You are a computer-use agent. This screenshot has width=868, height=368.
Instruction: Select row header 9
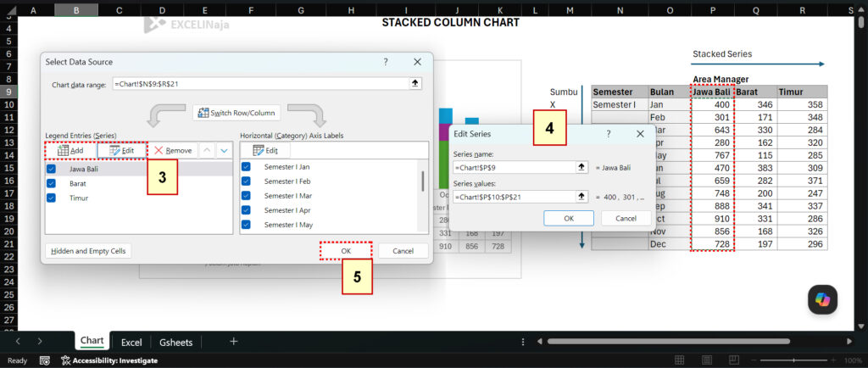[8, 92]
